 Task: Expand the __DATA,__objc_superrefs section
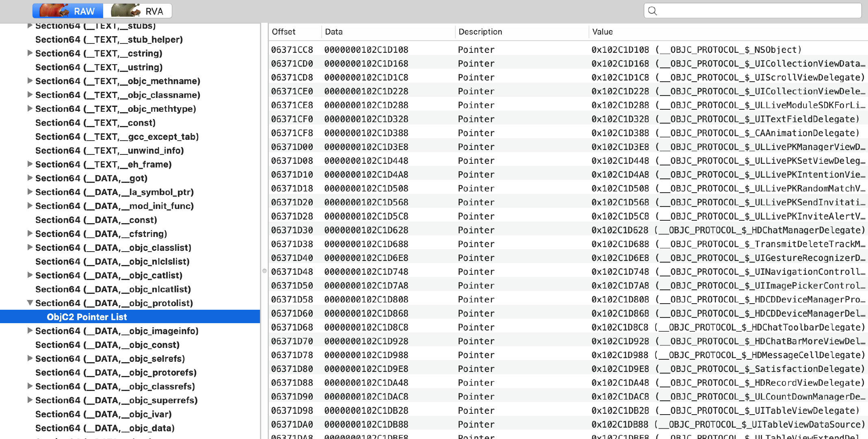coord(30,400)
